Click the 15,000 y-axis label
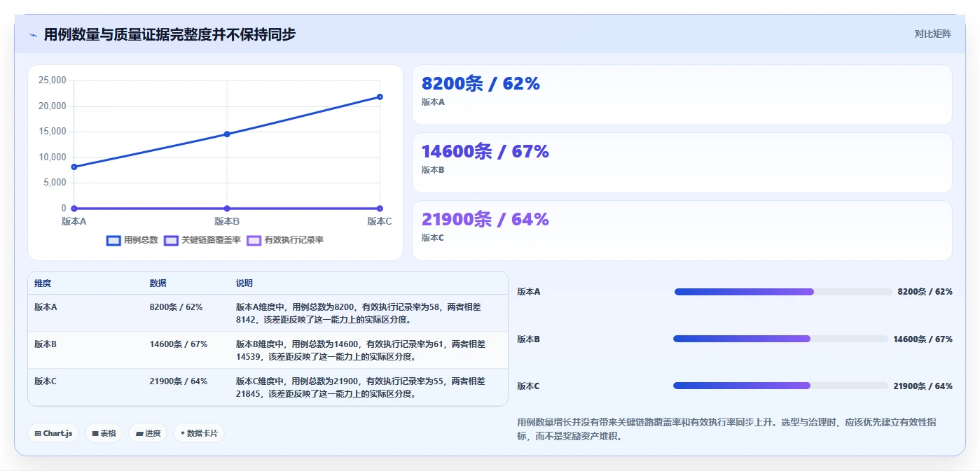 point(53,132)
